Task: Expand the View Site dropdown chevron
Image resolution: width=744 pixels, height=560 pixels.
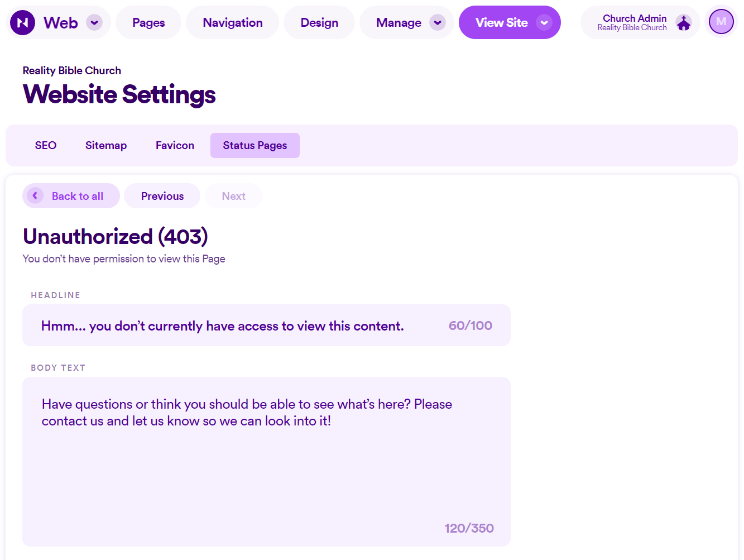Action: [x=543, y=22]
